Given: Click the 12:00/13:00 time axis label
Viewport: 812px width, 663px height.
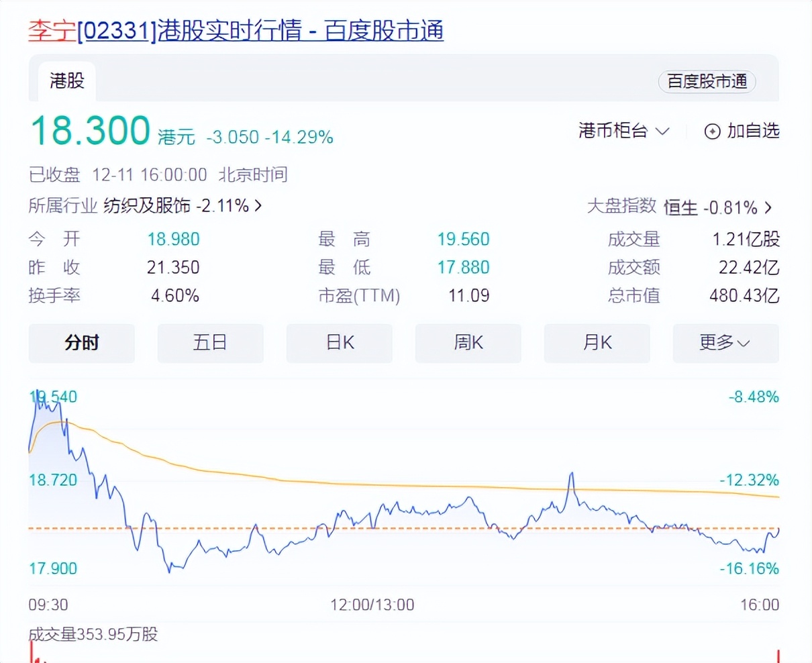Looking at the screenshot, I should pyautogui.click(x=372, y=605).
